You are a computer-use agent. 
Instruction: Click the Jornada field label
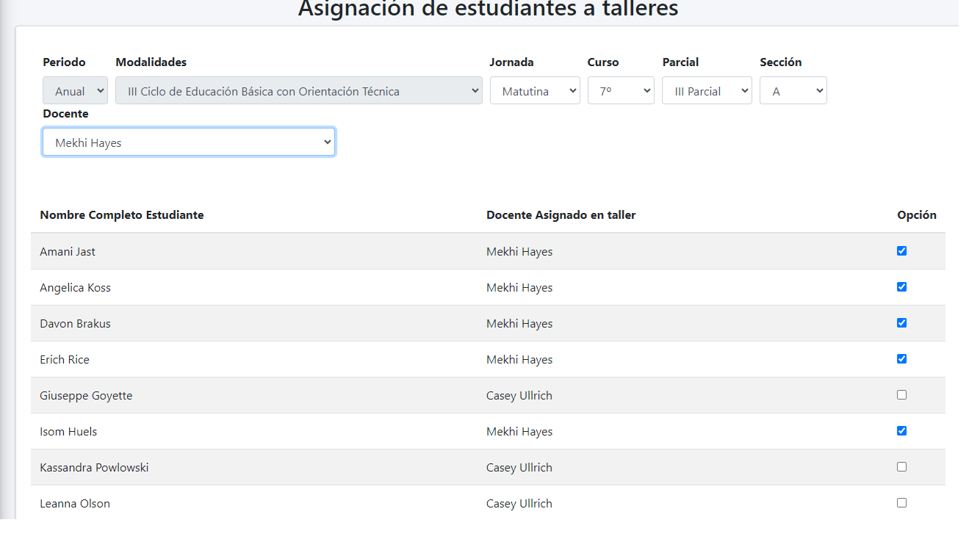(x=512, y=62)
